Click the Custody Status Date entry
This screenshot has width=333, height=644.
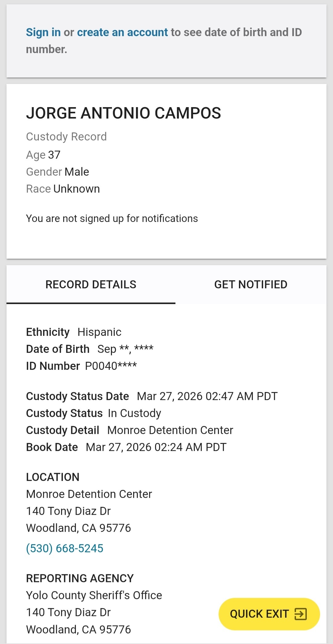pyautogui.click(x=152, y=396)
